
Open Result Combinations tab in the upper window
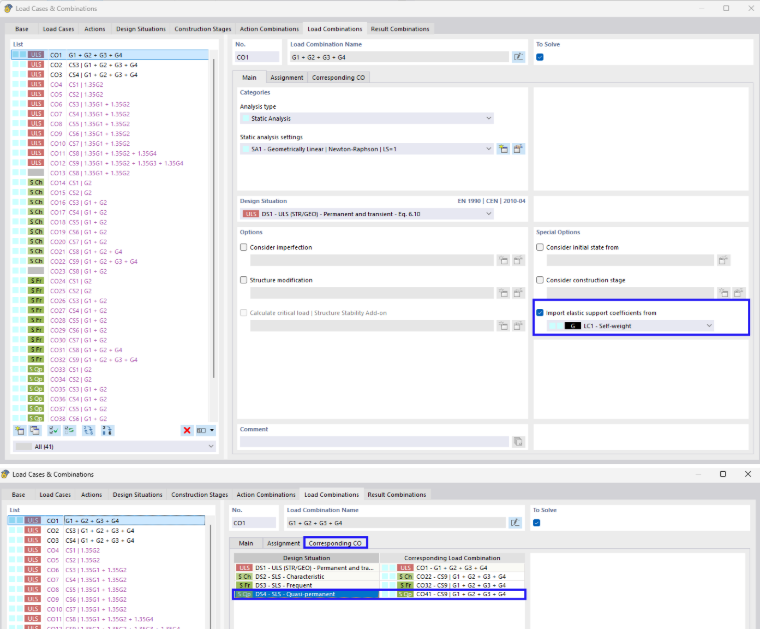coord(400,29)
